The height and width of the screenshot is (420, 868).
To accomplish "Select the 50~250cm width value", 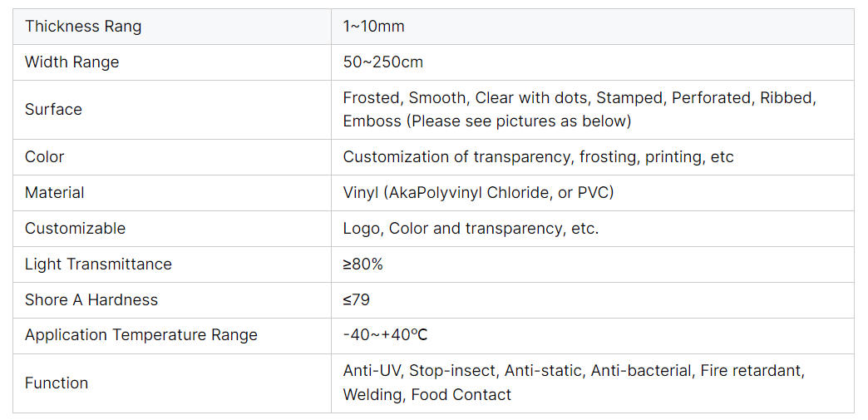I will pyautogui.click(x=383, y=62).
